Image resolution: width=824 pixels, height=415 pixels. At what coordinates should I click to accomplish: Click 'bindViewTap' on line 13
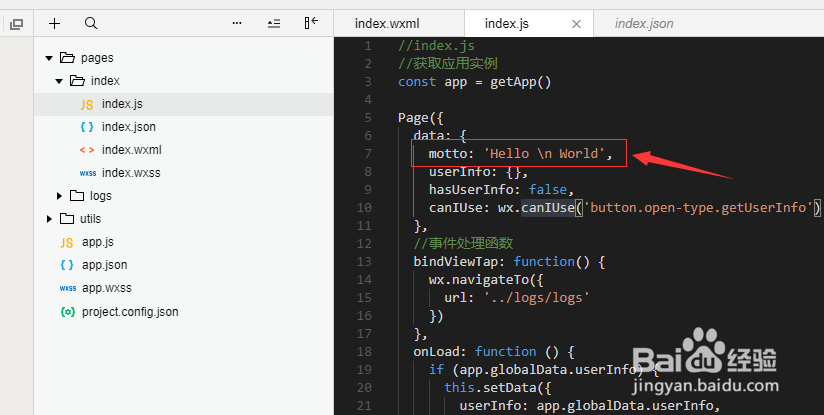click(x=456, y=262)
